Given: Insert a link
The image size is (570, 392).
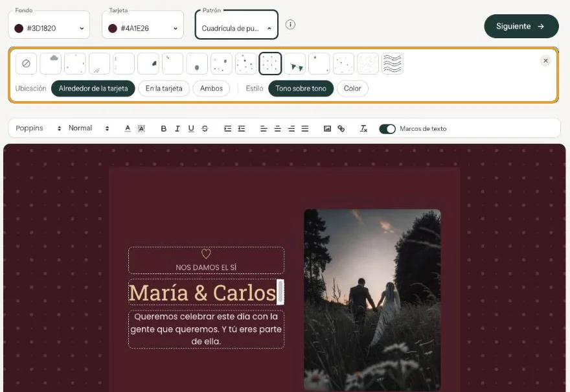Looking at the screenshot, I should click(341, 128).
